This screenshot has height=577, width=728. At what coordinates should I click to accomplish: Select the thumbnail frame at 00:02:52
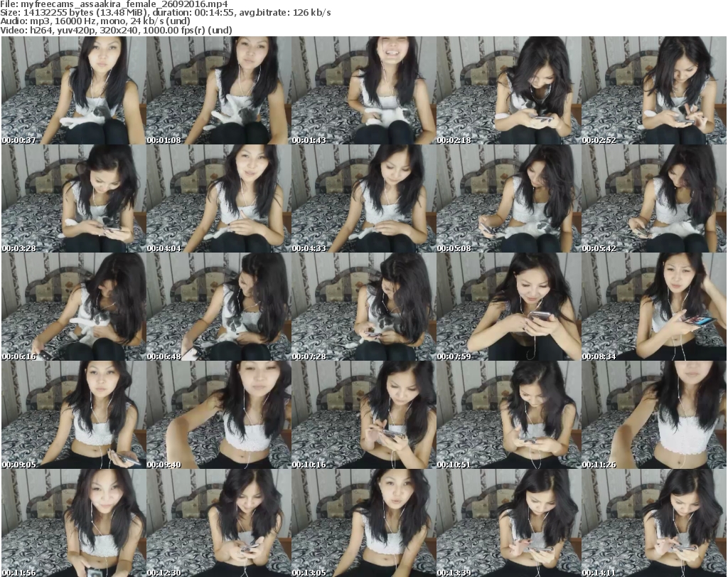tap(654, 90)
